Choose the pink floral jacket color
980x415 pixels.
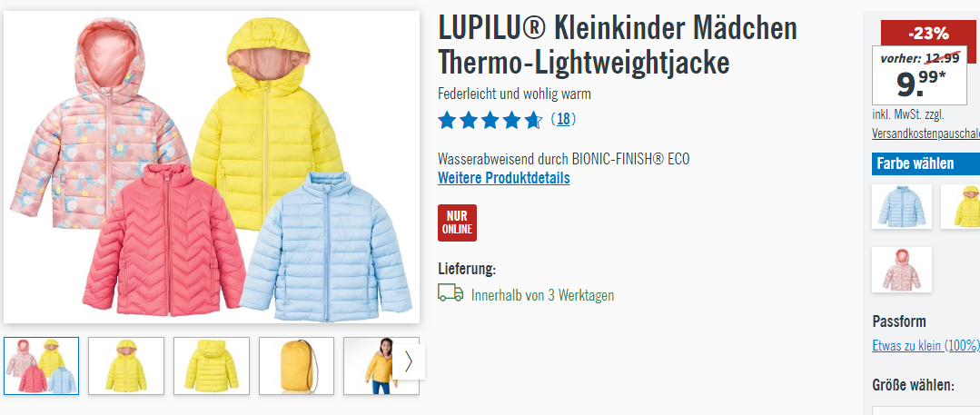[x=901, y=270]
